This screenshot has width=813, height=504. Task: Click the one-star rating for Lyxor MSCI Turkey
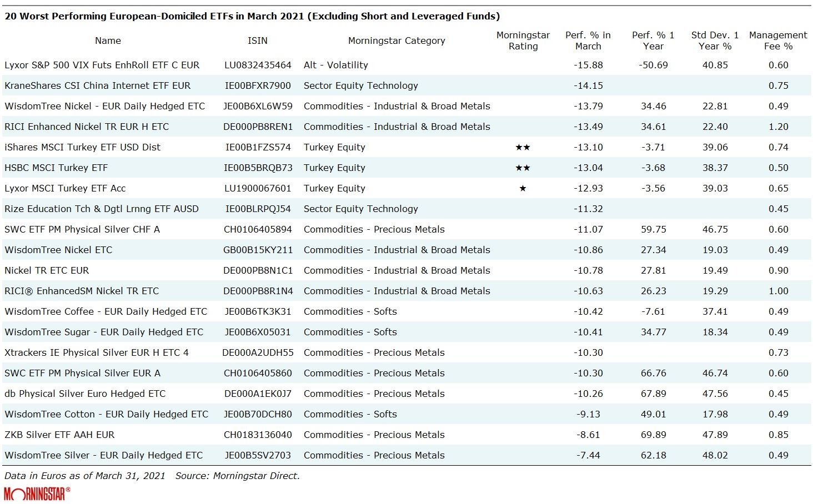(x=523, y=188)
